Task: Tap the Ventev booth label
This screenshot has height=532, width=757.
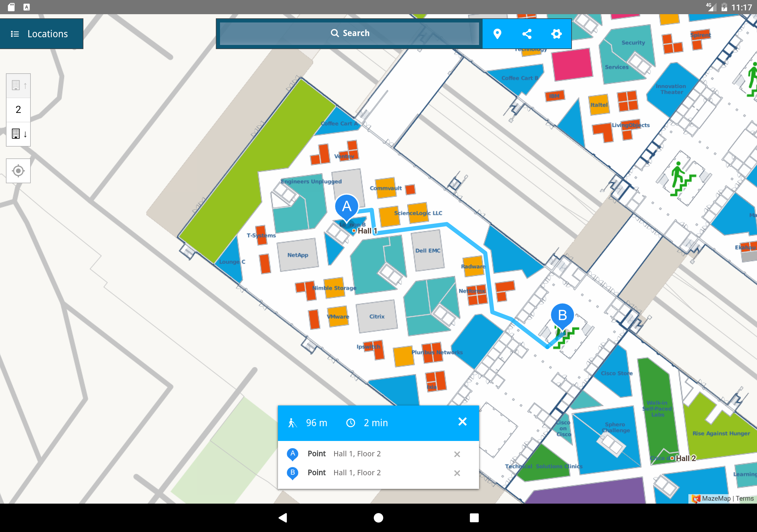Action: (x=344, y=156)
